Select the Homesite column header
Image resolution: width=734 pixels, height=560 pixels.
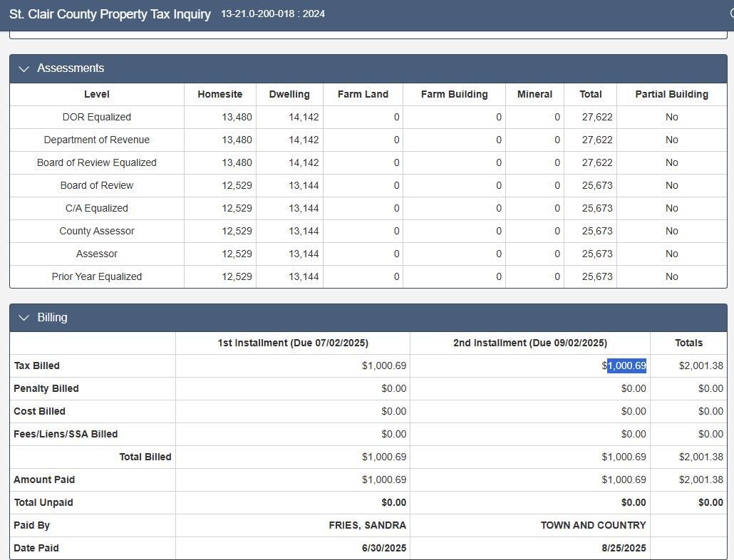[x=220, y=94]
